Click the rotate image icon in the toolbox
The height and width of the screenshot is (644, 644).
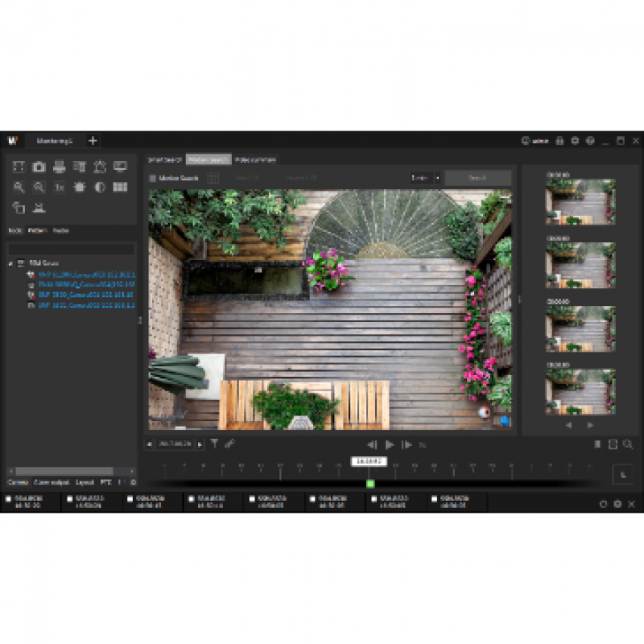pyautogui.click(x=19, y=208)
